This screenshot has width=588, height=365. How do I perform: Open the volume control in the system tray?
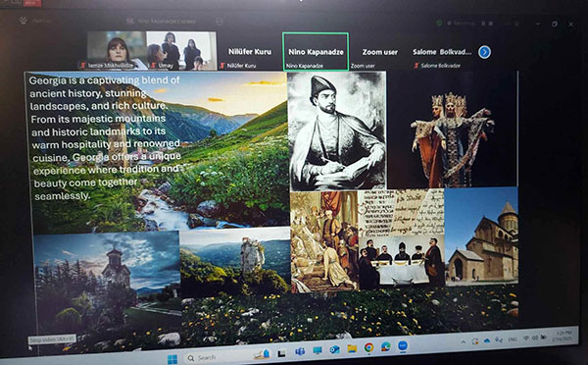[535, 338]
